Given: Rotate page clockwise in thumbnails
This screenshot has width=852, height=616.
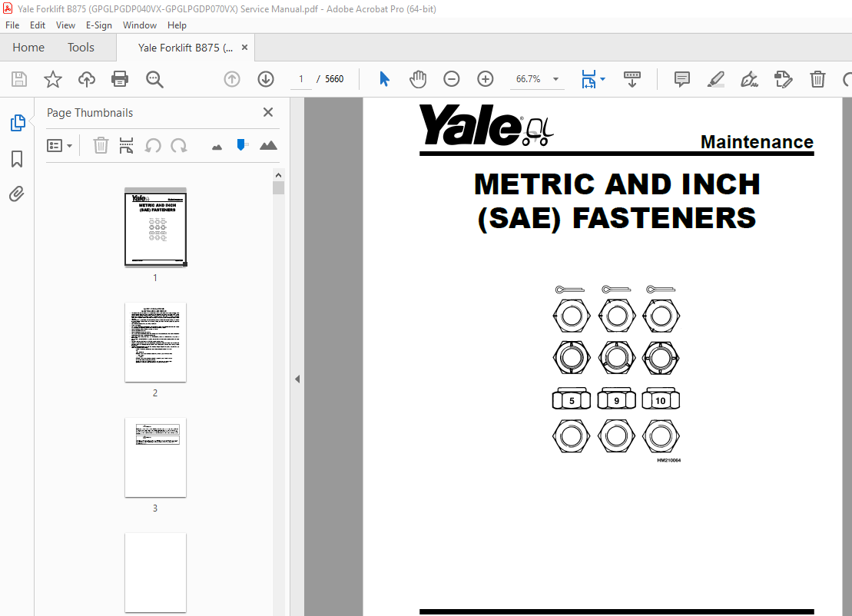Looking at the screenshot, I should (x=179, y=146).
